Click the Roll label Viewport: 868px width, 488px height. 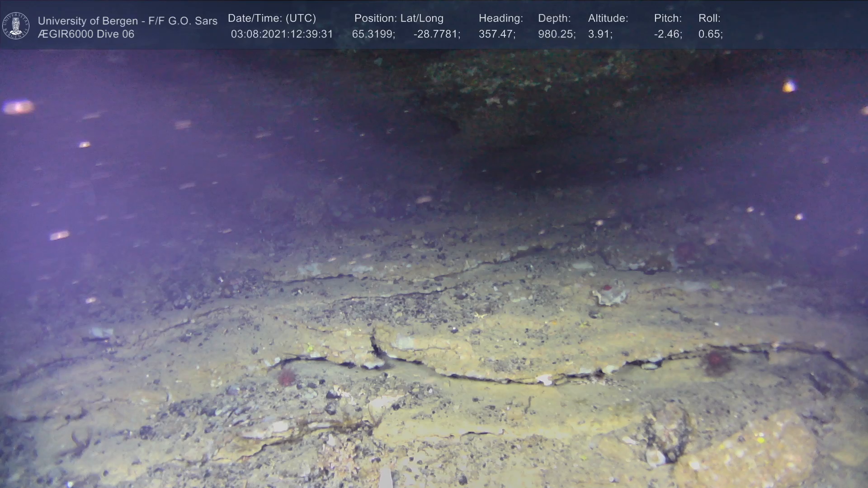pyautogui.click(x=709, y=19)
